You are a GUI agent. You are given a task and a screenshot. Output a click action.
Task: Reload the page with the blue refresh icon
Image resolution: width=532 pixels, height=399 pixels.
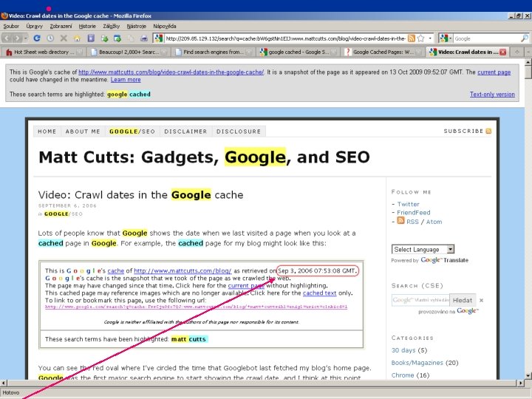[37, 38]
